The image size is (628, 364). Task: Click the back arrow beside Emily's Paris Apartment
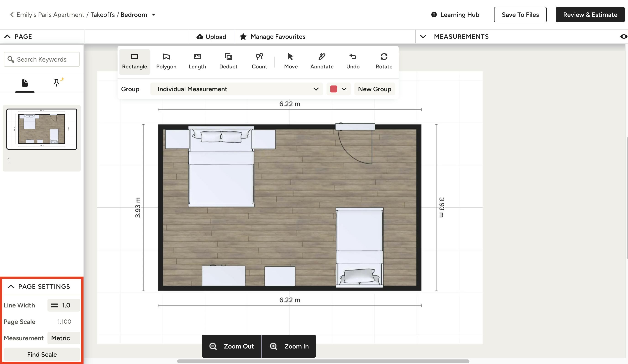pyautogui.click(x=12, y=15)
